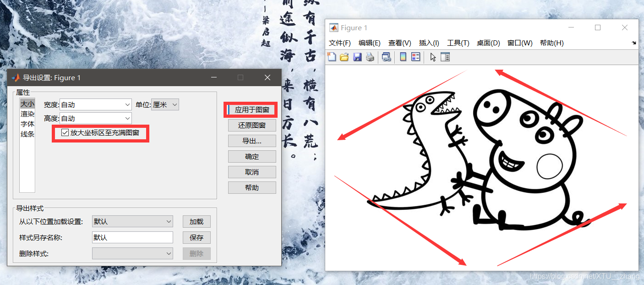Open Property Inspector icon in Figure toolbar

coord(445,57)
